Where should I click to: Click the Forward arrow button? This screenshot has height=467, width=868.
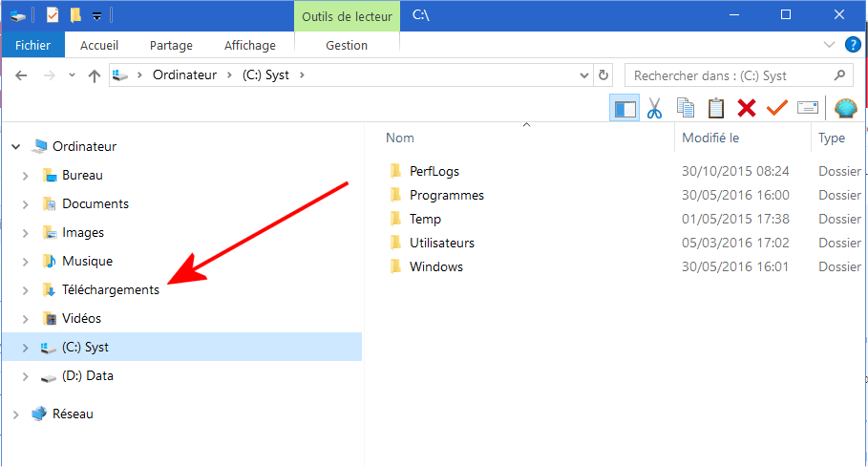pyautogui.click(x=50, y=75)
